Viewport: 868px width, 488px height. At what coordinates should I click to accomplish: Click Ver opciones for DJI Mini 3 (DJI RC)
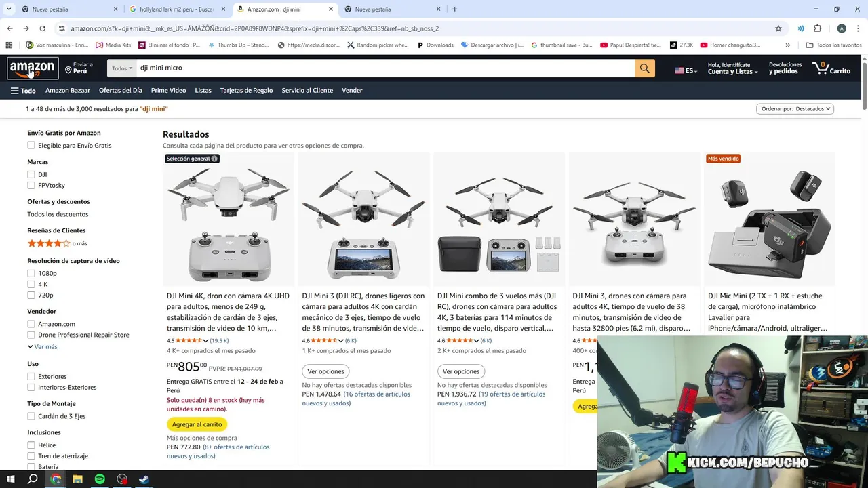click(325, 371)
